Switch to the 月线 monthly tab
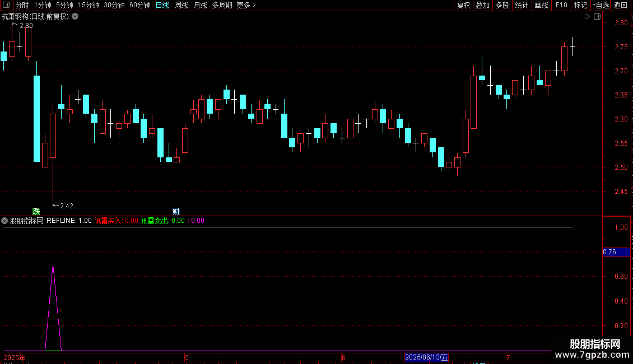The image size is (633, 364). (x=200, y=5)
